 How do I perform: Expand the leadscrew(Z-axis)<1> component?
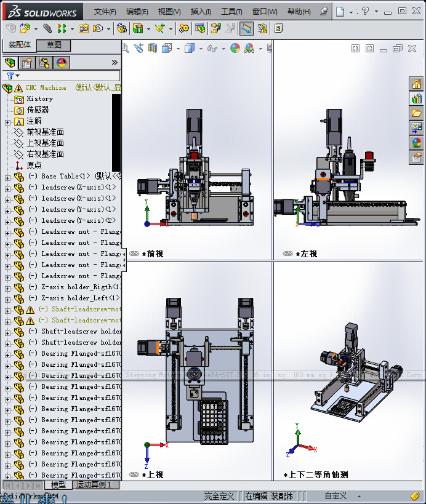click(x=7, y=189)
